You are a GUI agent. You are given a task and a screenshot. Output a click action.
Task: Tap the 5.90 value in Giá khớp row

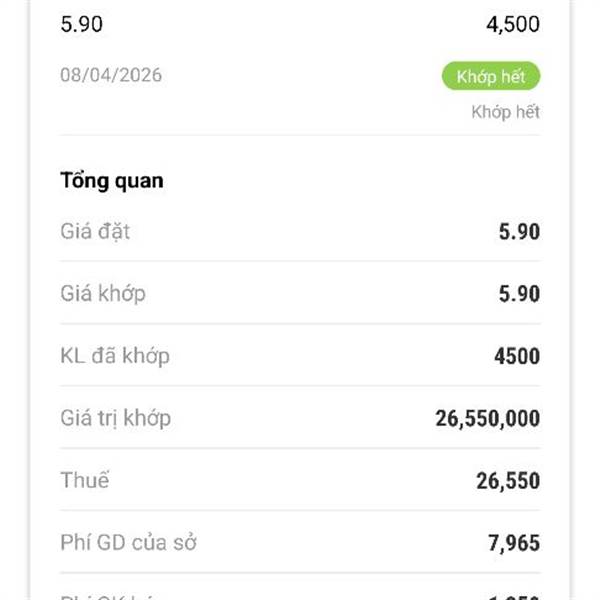[x=519, y=294]
